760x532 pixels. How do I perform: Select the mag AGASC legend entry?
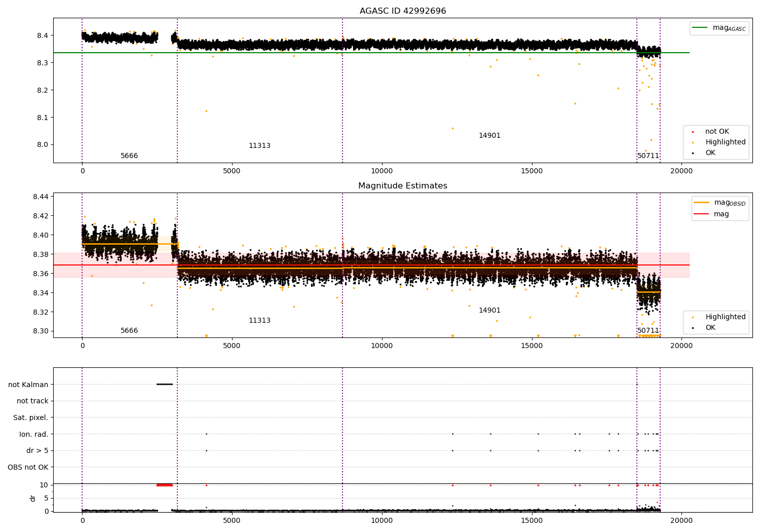(719, 28)
